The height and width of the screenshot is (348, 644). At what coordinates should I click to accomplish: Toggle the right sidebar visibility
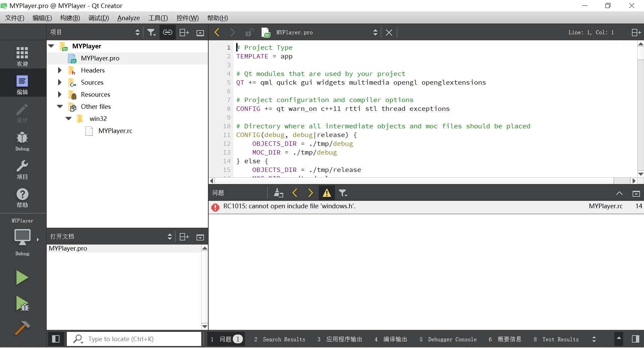pyautogui.click(x=636, y=339)
